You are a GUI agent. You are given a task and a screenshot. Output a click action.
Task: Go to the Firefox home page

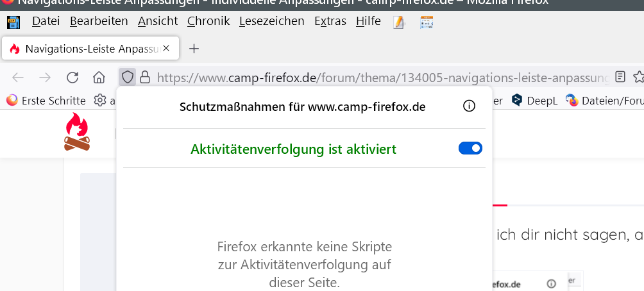(x=99, y=78)
